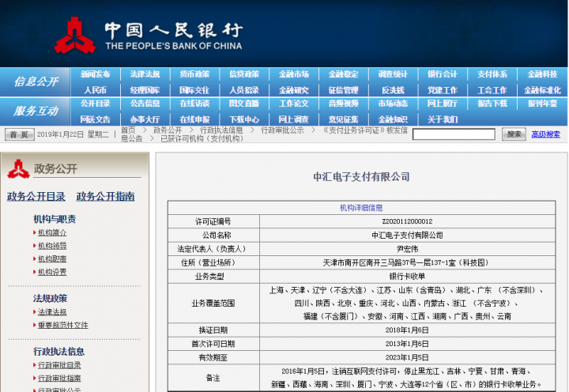The height and width of the screenshot is (392, 569).
Task: Open 政务公开目录 sidebar link
Action: [x=36, y=197]
